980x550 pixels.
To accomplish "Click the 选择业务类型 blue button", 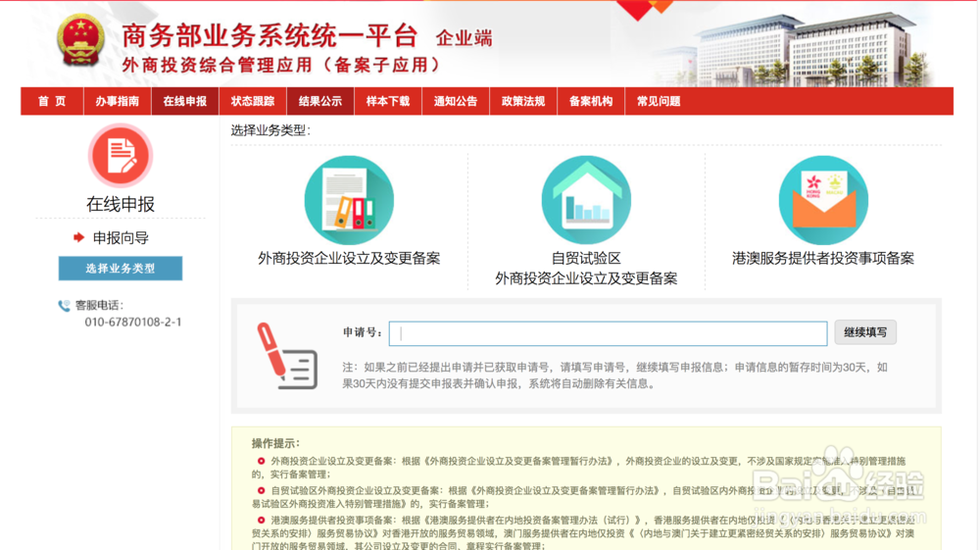I will pyautogui.click(x=121, y=268).
